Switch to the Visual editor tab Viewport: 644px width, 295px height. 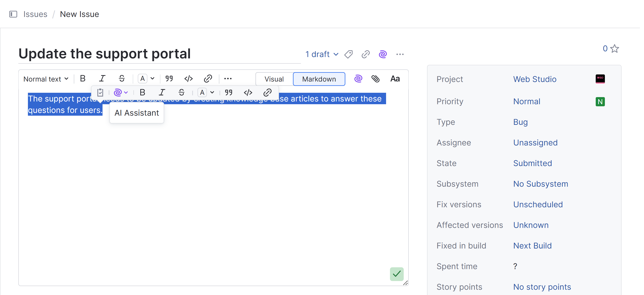pos(274,79)
